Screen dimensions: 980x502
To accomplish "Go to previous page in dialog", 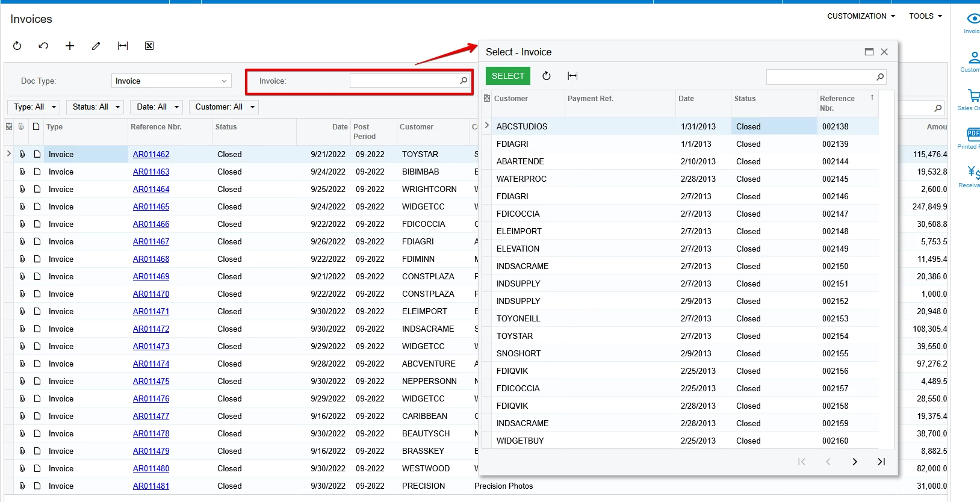I will point(828,462).
